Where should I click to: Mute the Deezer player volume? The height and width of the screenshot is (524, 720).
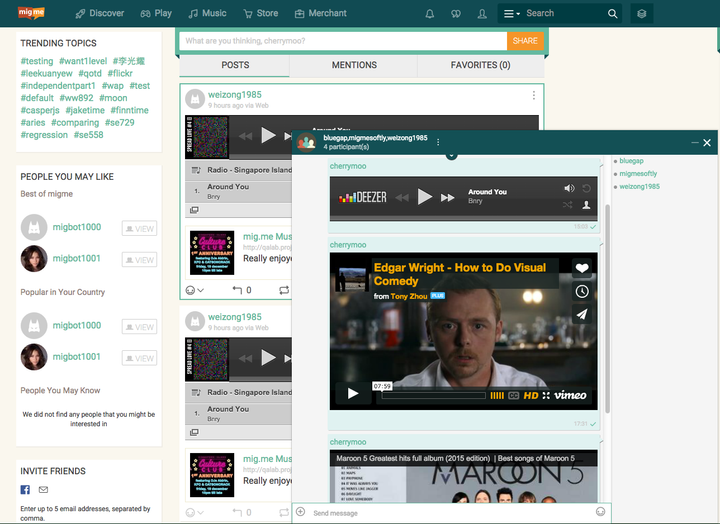click(569, 188)
